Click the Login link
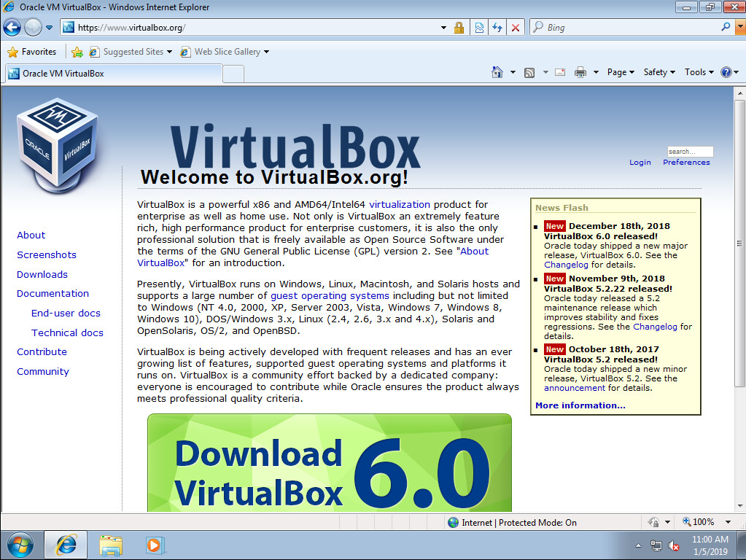 pyautogui.click(x=640, y=163)
